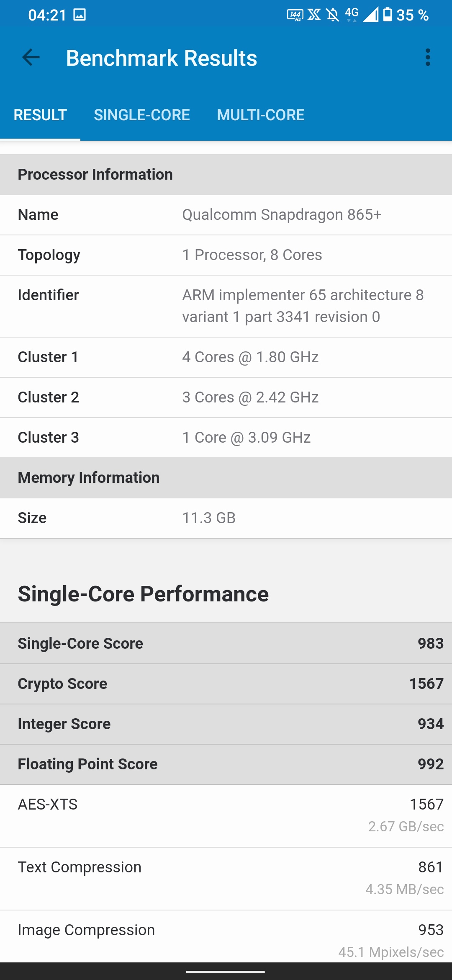Viewport: 452px width, 980px height.
Task: Tap the back arrow icon
Action: (x=31, y=57)
